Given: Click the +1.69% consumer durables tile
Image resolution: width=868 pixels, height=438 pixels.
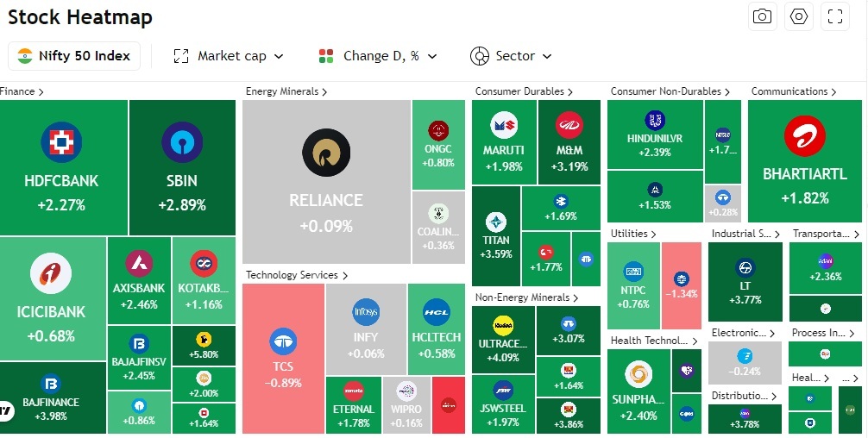Looking at the screenshot, I should (561, 208).
